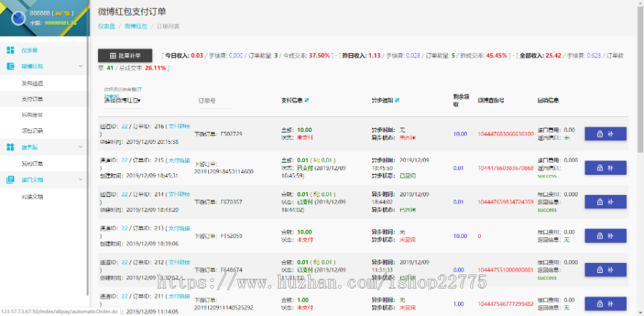Open 领包记录 in the sidebar
This screenshot has width=644, height=316.
pos(32,131)
